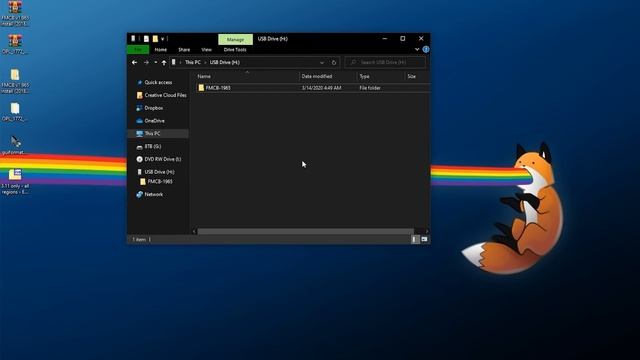Open FMCB-1965 subfolder in navigation tree
This screenshot has width=640, height=360.
click(x=160, y=182)
